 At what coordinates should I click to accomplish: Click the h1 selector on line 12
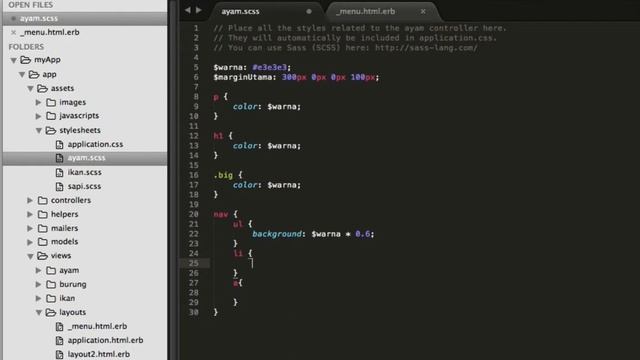click(218, 136)
